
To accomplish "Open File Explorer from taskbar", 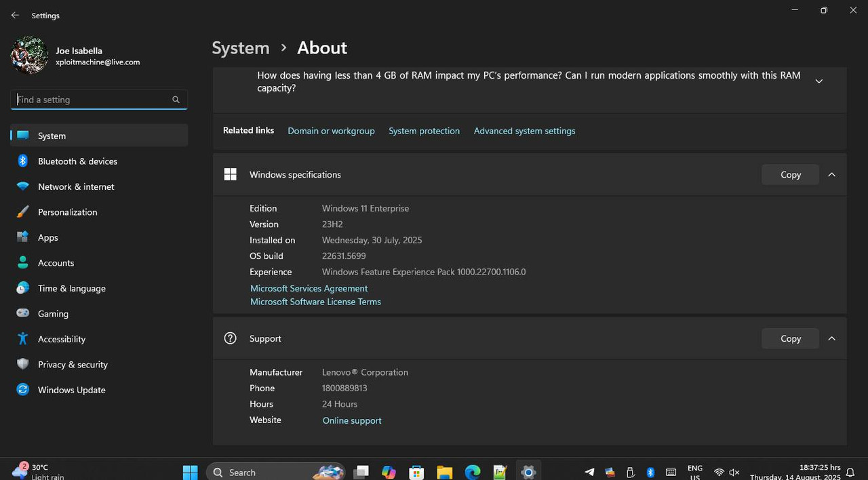I will click(x=444, y=472).
